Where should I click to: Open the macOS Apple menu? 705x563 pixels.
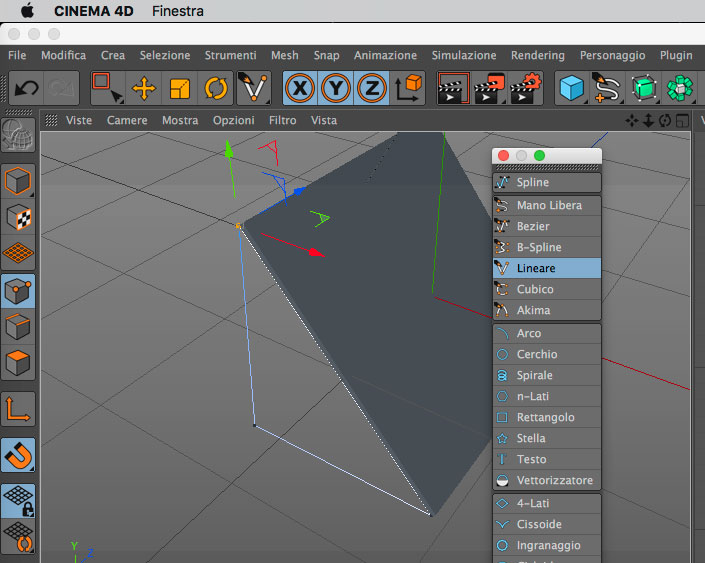click(27, 11)
